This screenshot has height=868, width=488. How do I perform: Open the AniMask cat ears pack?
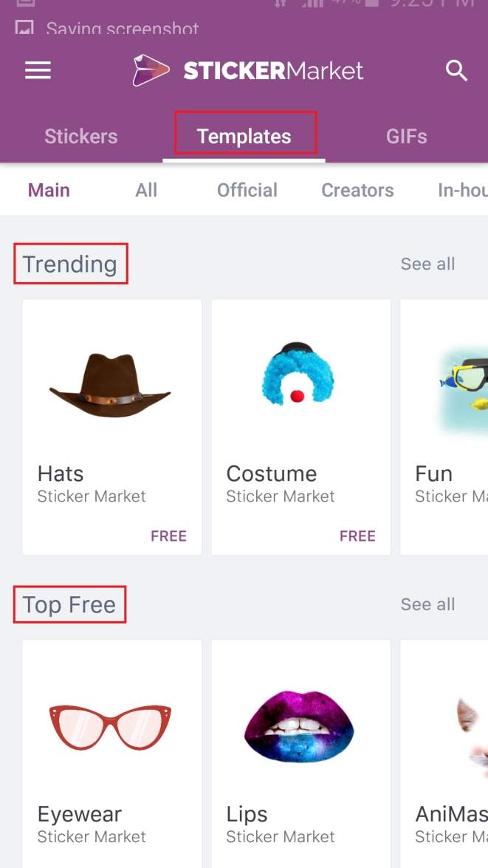444,753
